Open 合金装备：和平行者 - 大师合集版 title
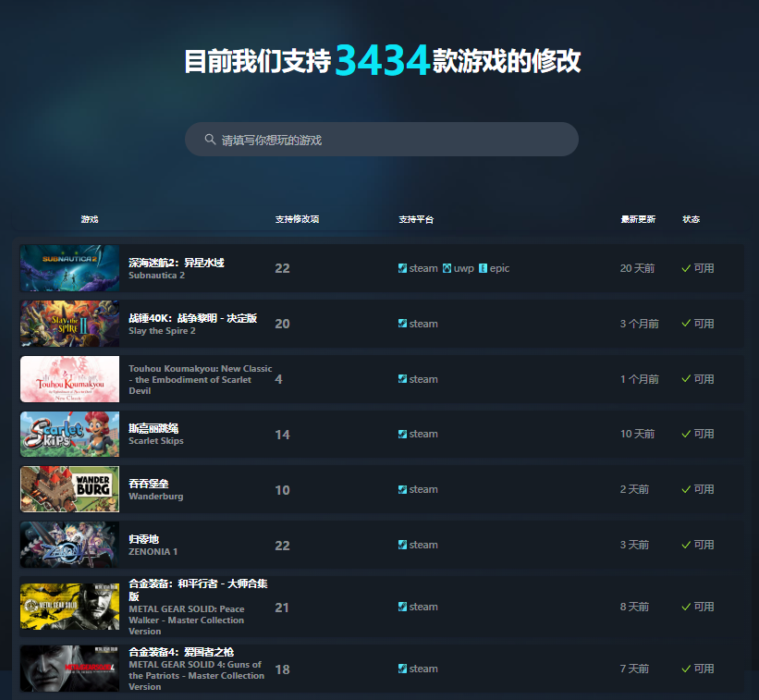Image resolution: width=759 pixels, height=700 pixels. (x=198, y=590)
